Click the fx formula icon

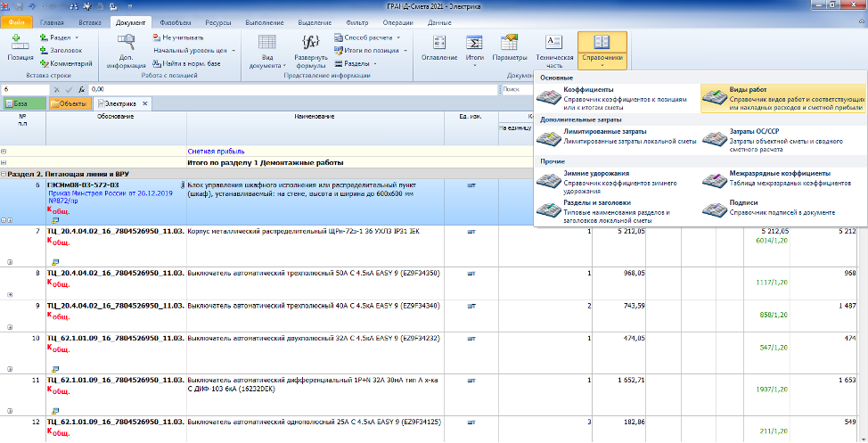81,90
